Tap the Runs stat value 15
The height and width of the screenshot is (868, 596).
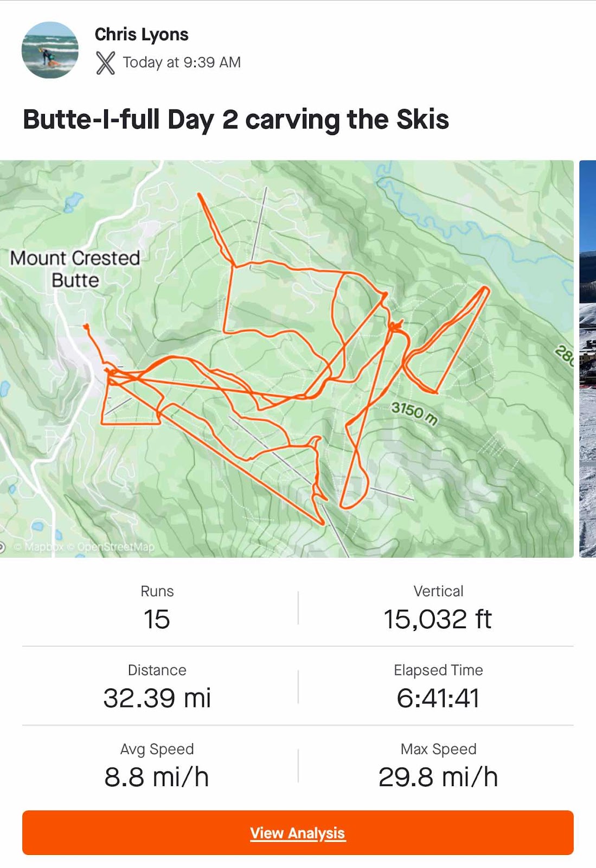pyautogui.click(x=157, y=619)
